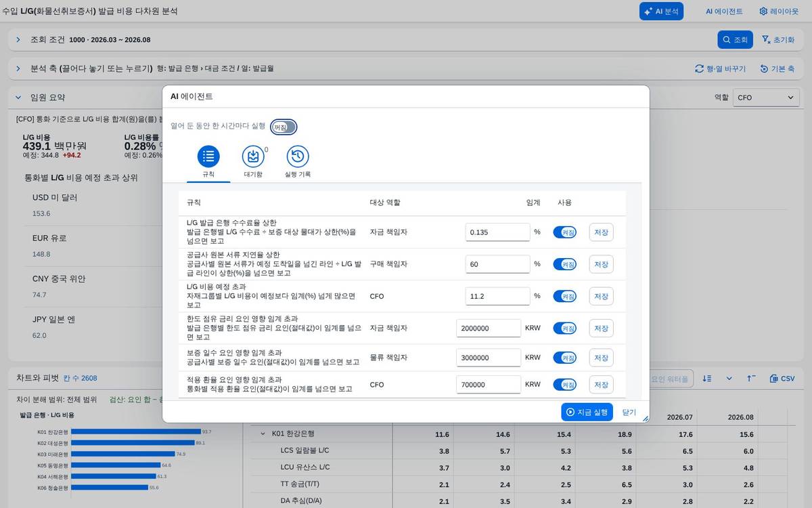Click 저장 for the 적용 환율 요인 rule
Viewport: 812px width, 508px height.
pos(601,385)
